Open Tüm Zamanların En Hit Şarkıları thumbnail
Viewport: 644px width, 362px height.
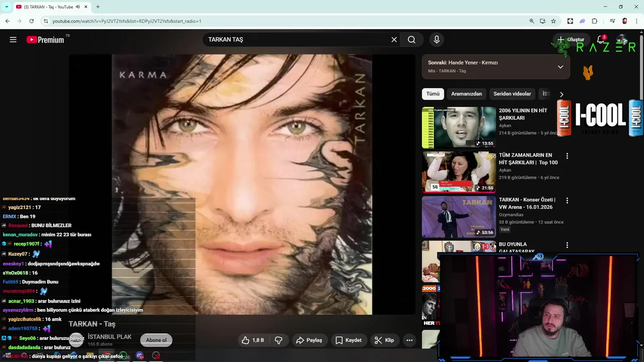(x=459, y=172)
